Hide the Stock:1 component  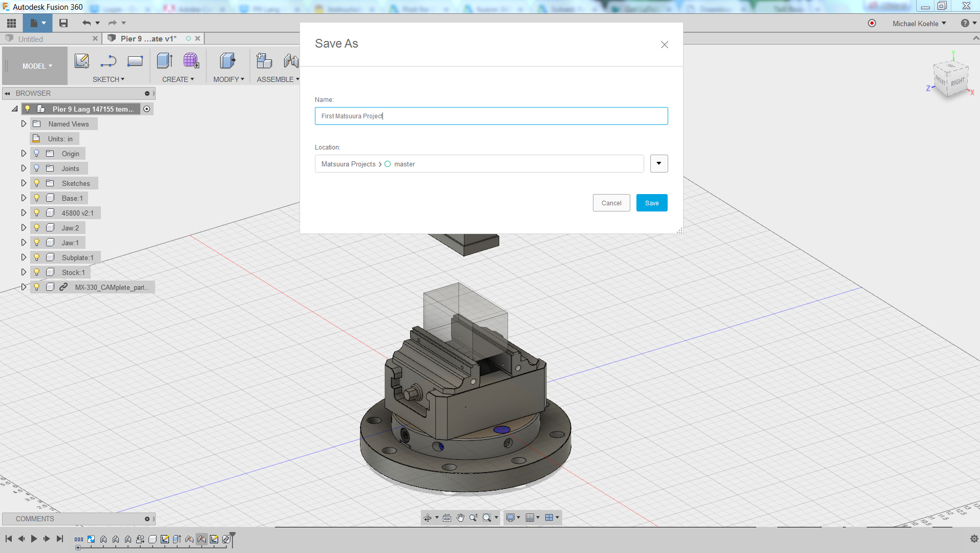point(36,272)
